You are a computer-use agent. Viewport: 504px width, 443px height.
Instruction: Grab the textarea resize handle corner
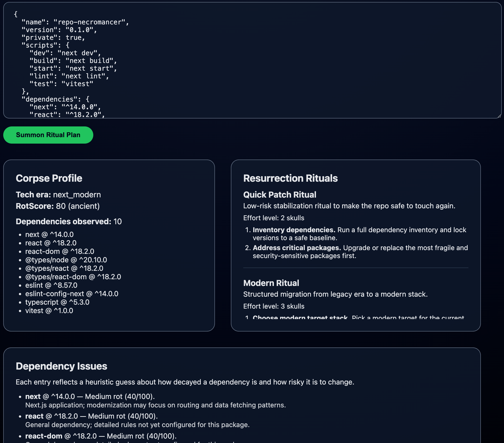(499, 116)
